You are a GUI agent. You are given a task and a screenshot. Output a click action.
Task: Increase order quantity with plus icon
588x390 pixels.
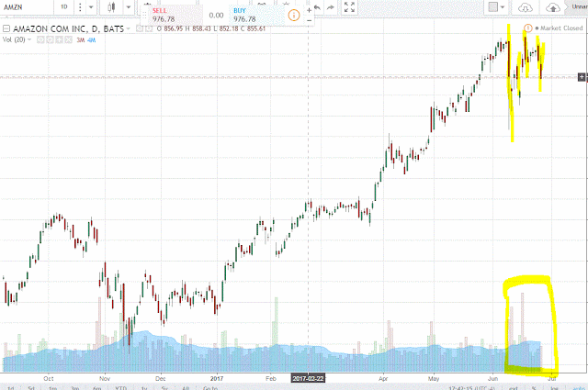pyautogui.click(x=309, y=10)
